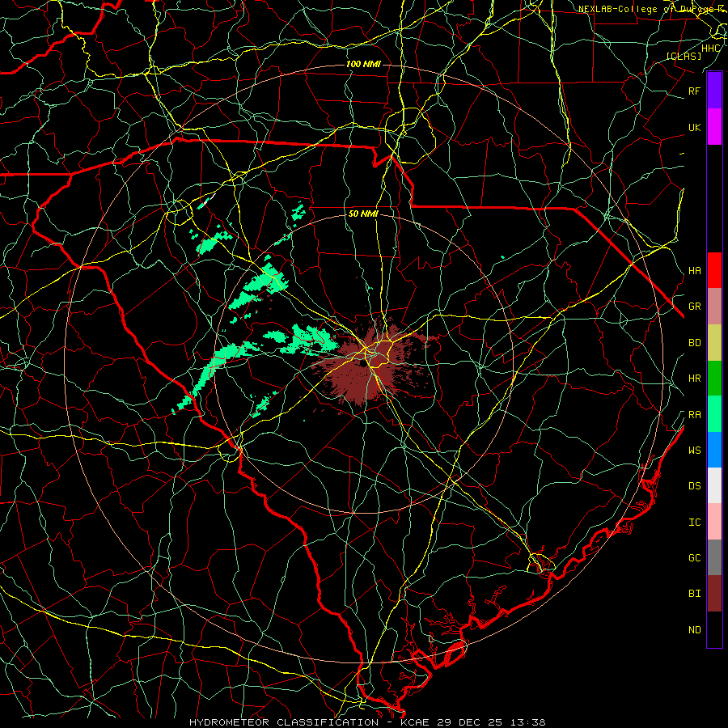Screen dimensions: 728x728
Task: Click the light pink IC swatch
Action: coord(714,522)
